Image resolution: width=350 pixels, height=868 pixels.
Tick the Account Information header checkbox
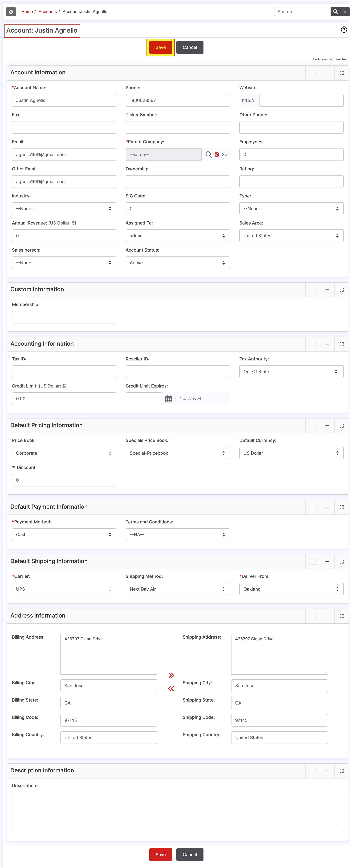pyautogui.click(x=313, y=73)
